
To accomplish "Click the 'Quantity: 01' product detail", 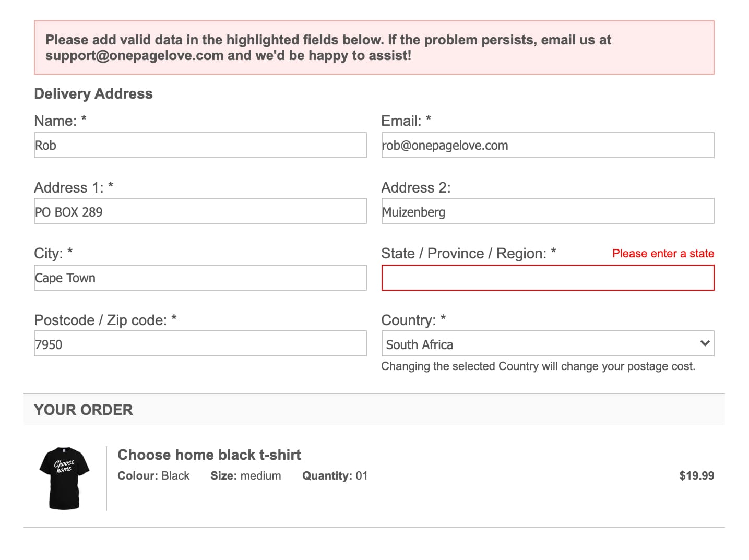I will click(335, 476).
